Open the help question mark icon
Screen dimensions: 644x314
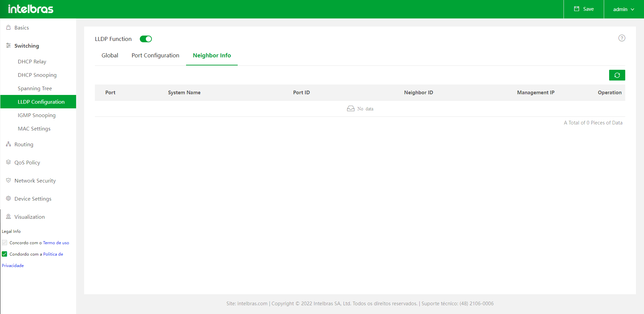pos(622,38)
